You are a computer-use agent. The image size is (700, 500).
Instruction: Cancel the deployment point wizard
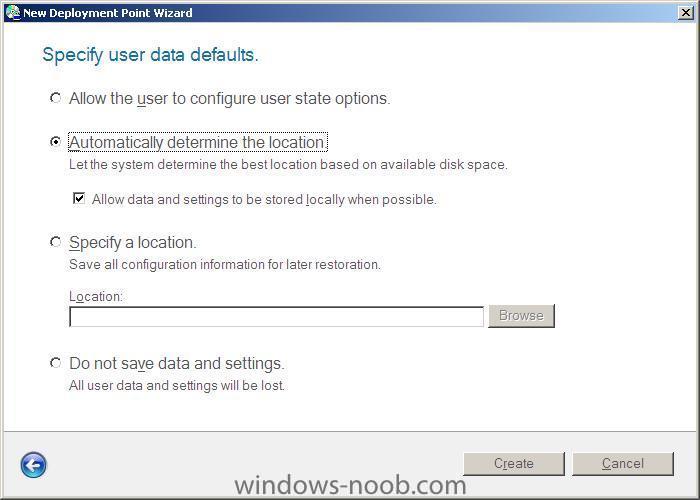click(x=623, y=463)
